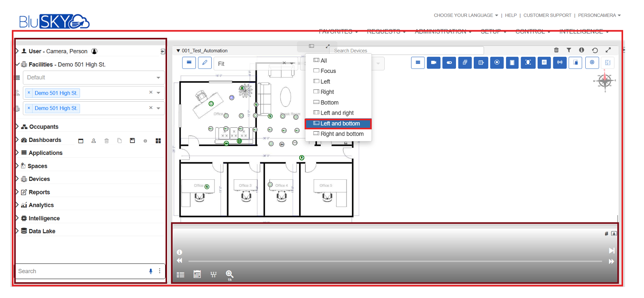Screen dimensions: 644x298
Task: Click the floor plan layout icon button
Action: pos(608,63)
